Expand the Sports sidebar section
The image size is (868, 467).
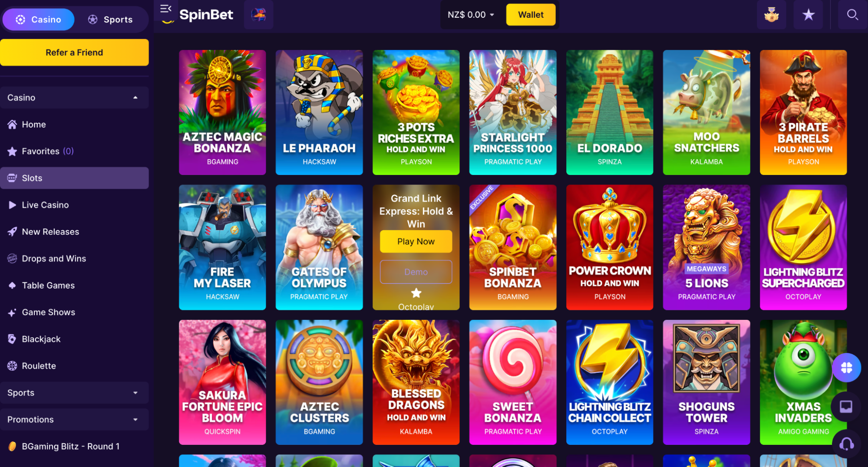point(74,393)
